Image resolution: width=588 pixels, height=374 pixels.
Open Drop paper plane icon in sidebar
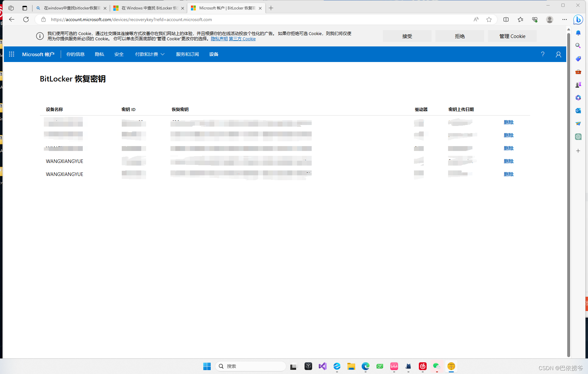[578, 124]
